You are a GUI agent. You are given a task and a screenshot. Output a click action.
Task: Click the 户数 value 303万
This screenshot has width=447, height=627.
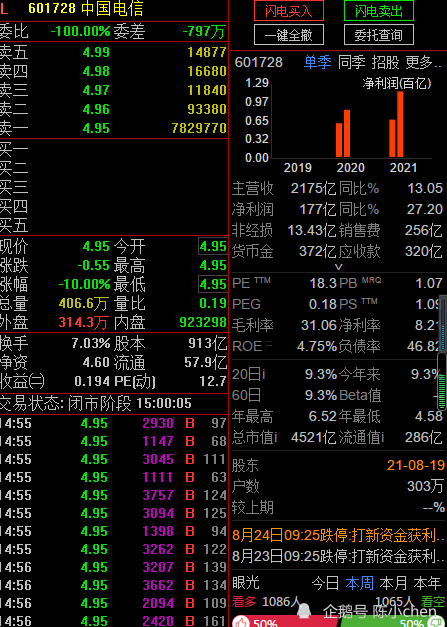coord(426,486)
